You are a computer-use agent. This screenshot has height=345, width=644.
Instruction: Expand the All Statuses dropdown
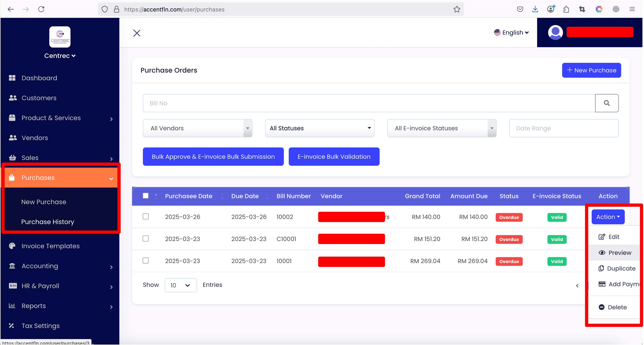click(x=319, y=128)
